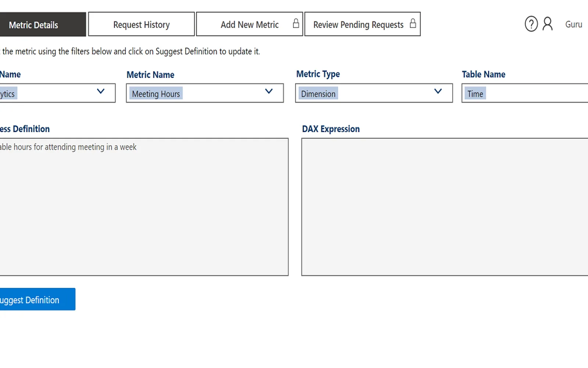Click the lock icon on Review Pending Requests
Screen dimensions: 588x368
tap(413, 24)
